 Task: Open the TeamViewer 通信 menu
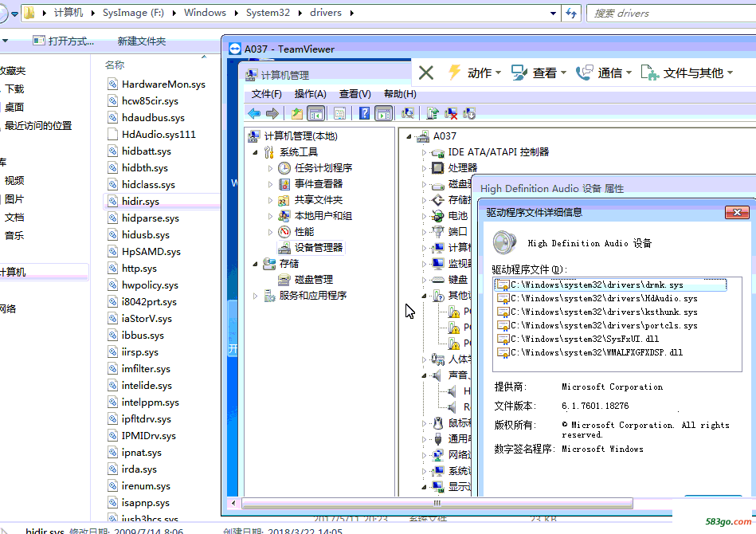tap(604, 73)
